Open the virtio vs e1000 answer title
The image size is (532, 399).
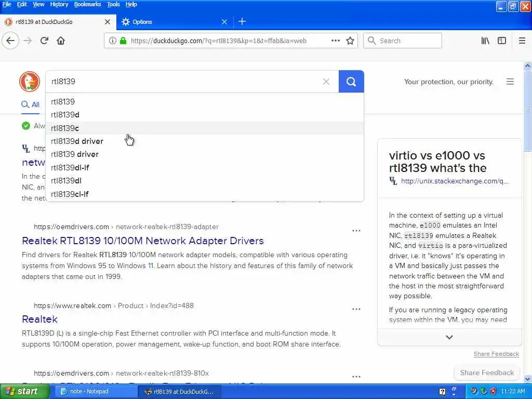pos(437,162)
